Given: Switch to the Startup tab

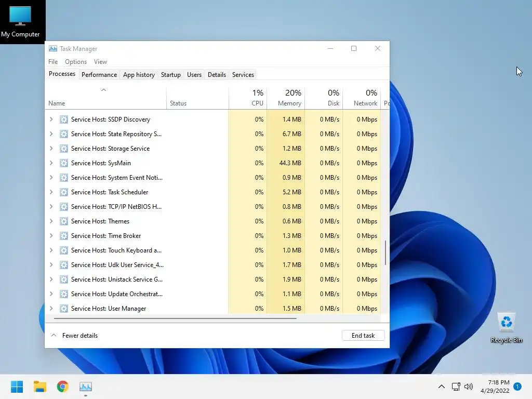Looking at the screenshot, I should pos(170,75).
